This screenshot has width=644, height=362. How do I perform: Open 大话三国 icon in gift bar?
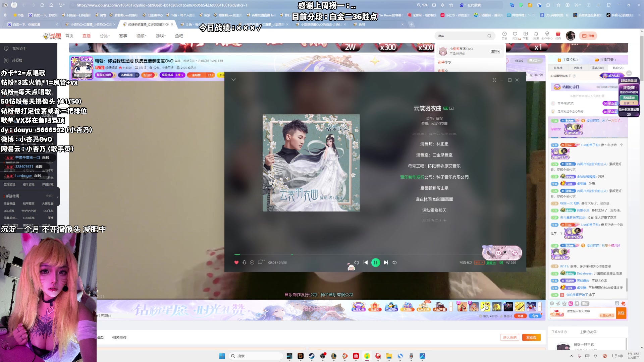[440, 307]
